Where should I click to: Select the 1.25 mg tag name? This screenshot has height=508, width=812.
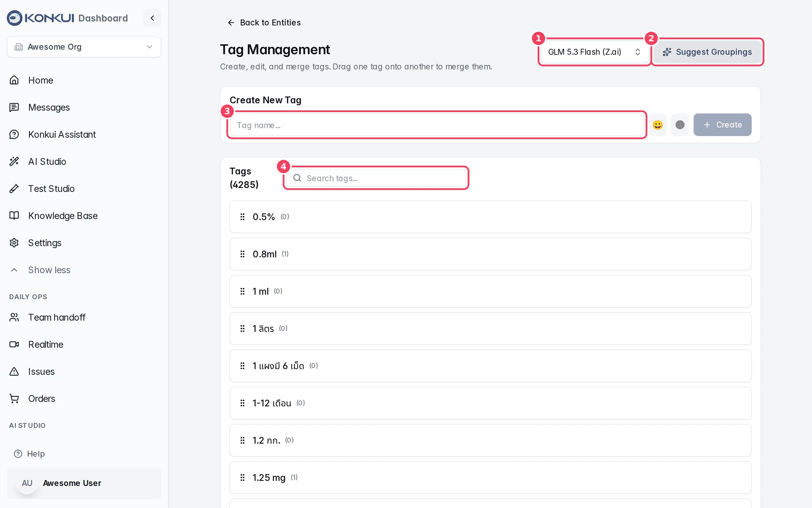pyautogui.click(x=269, y=478)
